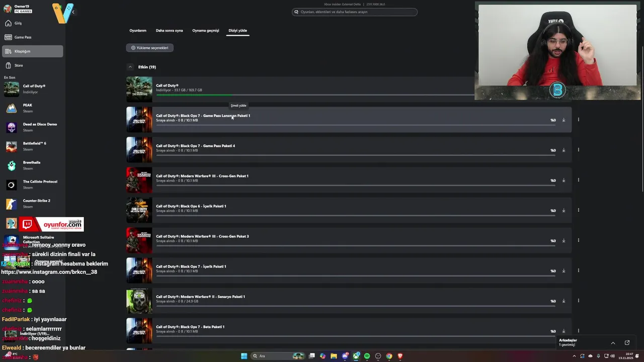Expand the Arkadaşlar friends panel chevron
This screenshot has width=644, height=362.
pyautogui.click(x=613, y=343)
